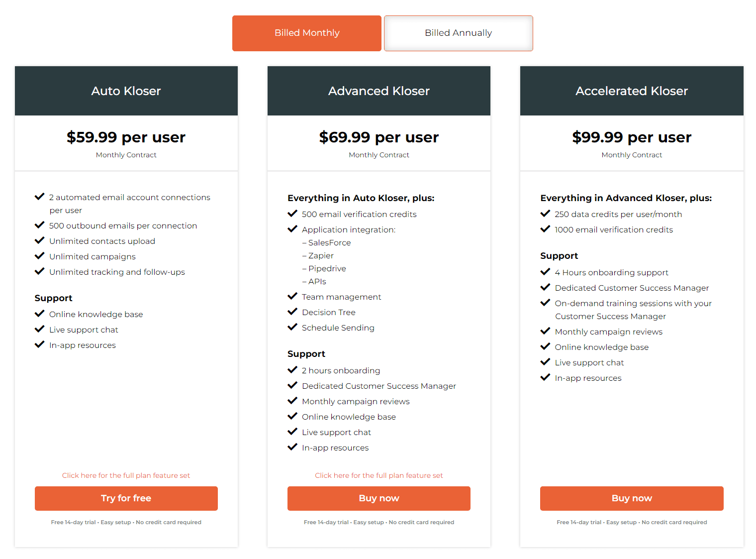This screenshot has height=559, width=756.
Task: Click Monthly Contract under Accelerated Kloser
Action: (x=632, y=155)
